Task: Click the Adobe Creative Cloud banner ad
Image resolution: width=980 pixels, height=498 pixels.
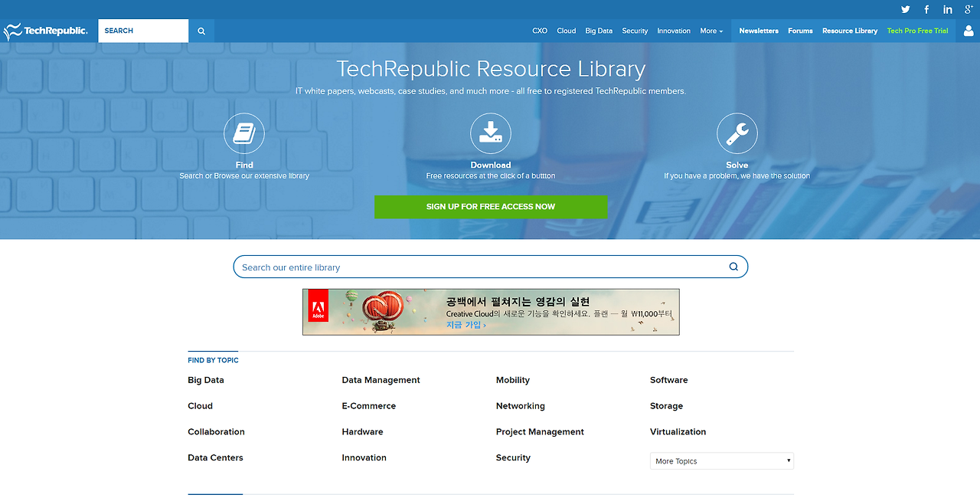Action: (491, 312)
